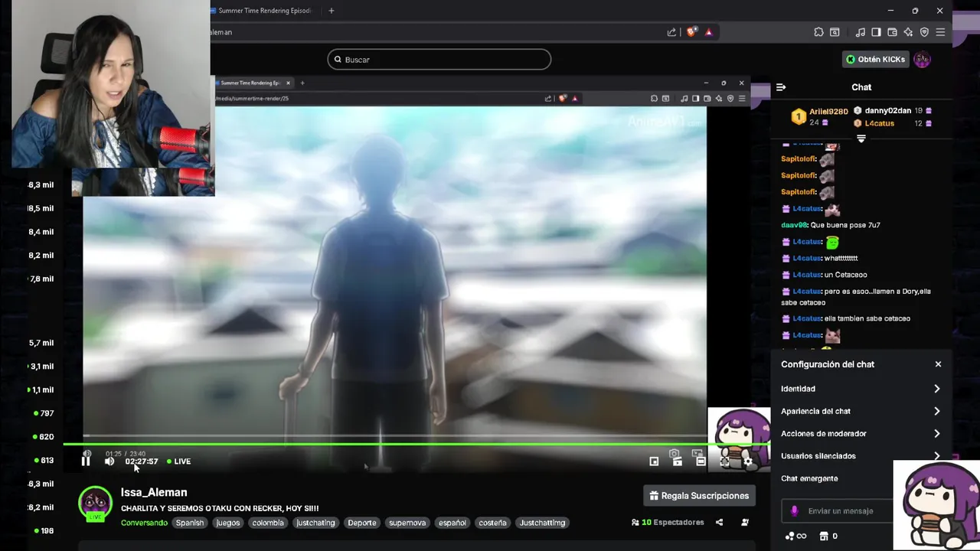Open the Brave hamburger main menu

(x=940, y=32)
